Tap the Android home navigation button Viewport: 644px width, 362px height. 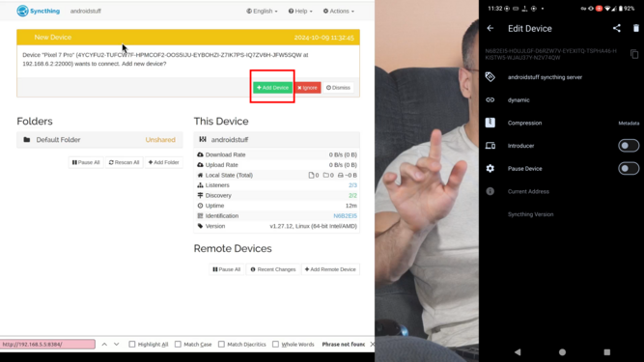pyautogui.click(x=562, y=352)
